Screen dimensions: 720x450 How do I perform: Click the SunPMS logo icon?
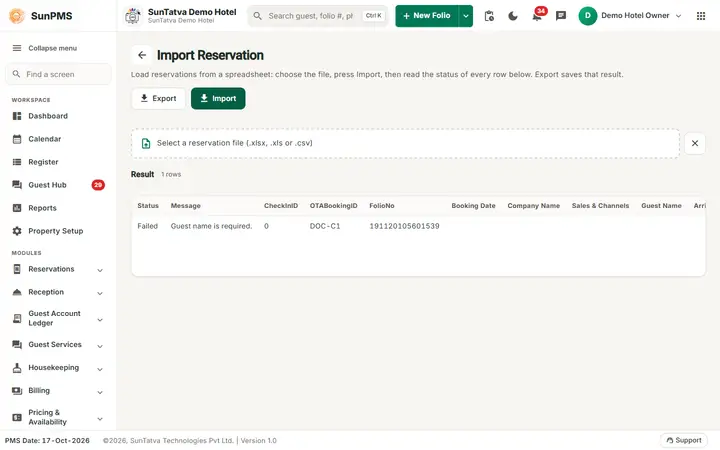pyautogui.click(x=17, y=16)
